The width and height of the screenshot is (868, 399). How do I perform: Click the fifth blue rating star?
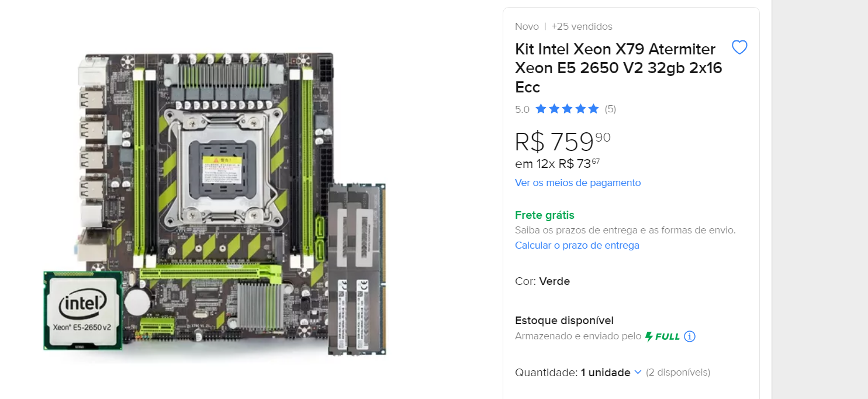click(x=594, y=109)
